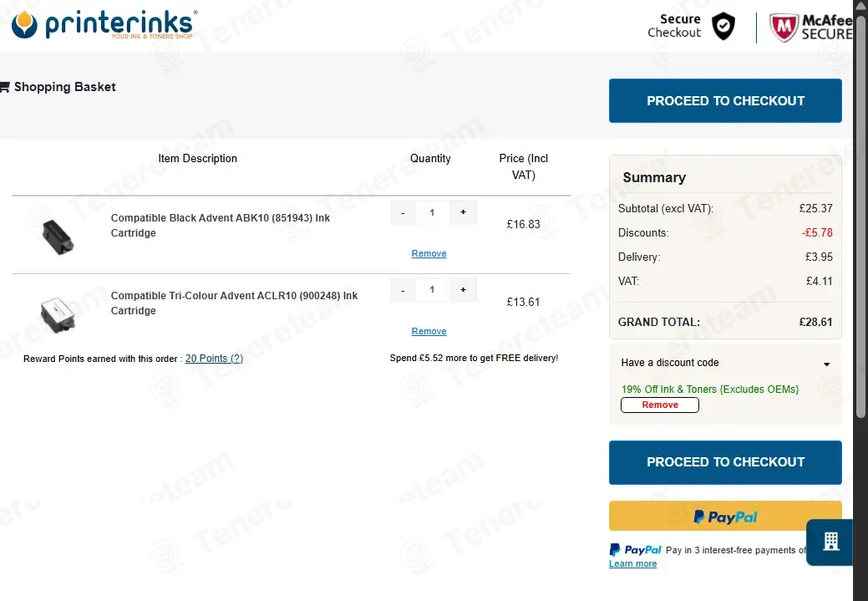This screenshot has width=868, height=601.
Task: Open the tri-colour ACLR10 cartridge thumbnail
Action: point(58,314)
